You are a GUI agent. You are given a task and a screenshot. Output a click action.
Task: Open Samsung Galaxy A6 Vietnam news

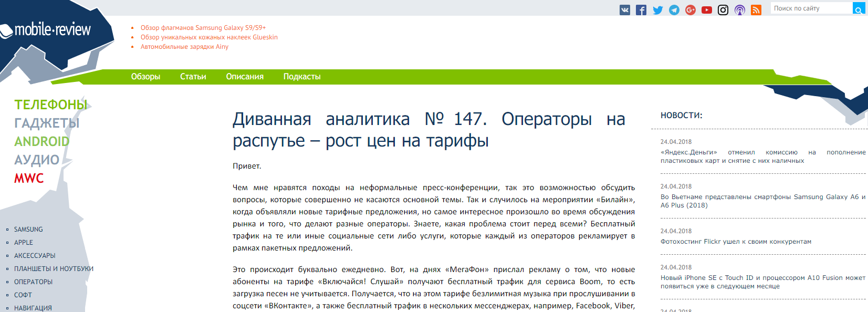(x=763, y=201)
